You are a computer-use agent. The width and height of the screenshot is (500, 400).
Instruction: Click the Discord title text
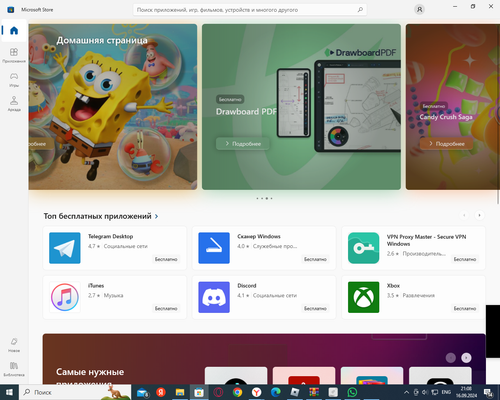pyautogui.click(x=247, y=286)
